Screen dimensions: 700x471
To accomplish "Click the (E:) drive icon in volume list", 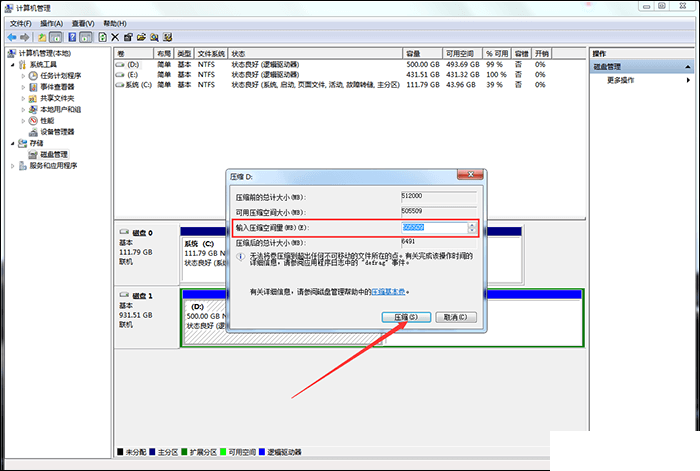I will (x=120, y=75).
